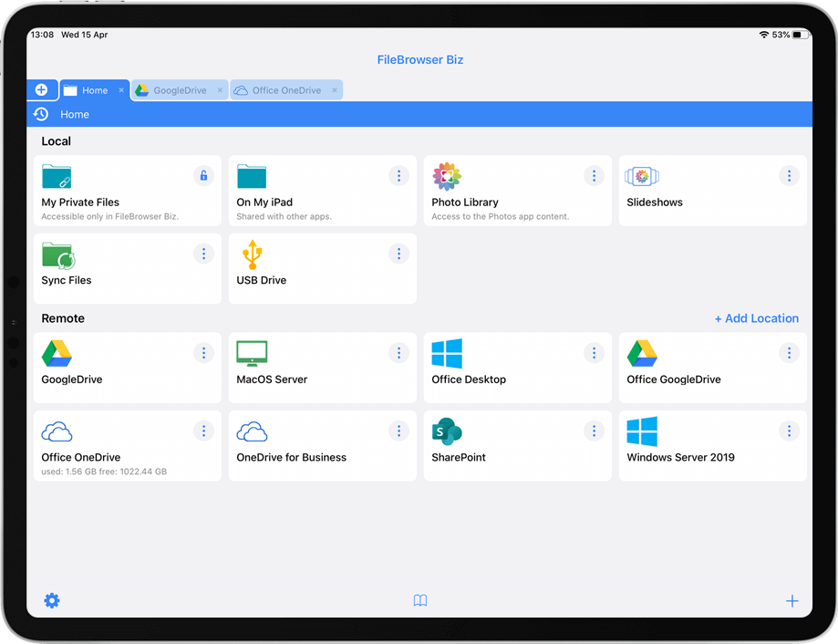Open the options menu for GoogleDrive
Viewport: 838px width, 644px height.
203,353
